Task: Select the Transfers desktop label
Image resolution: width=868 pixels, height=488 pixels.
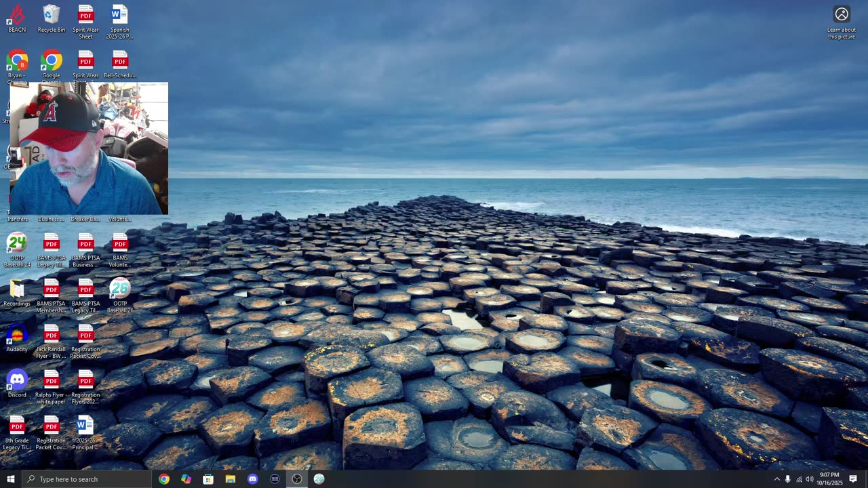Action: tap(17, 219)
